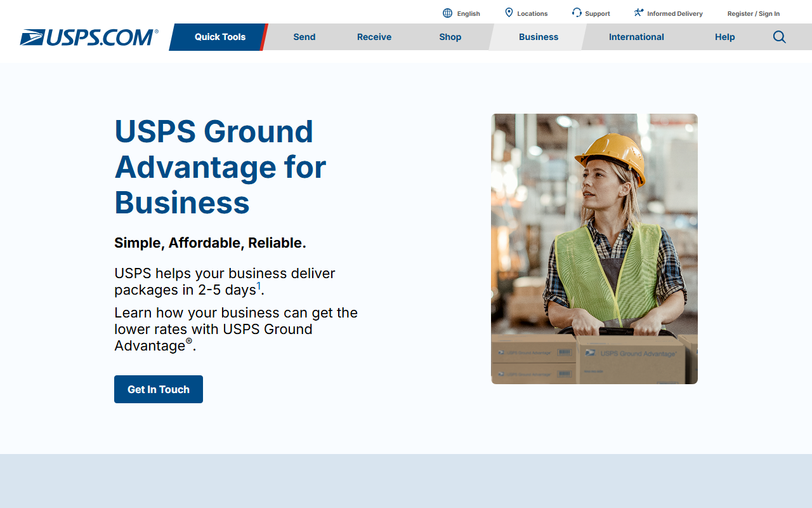Click Register / Sign In
Viewport: 812px width, 508px height.
pyautogui.click(x=754, y=14)
